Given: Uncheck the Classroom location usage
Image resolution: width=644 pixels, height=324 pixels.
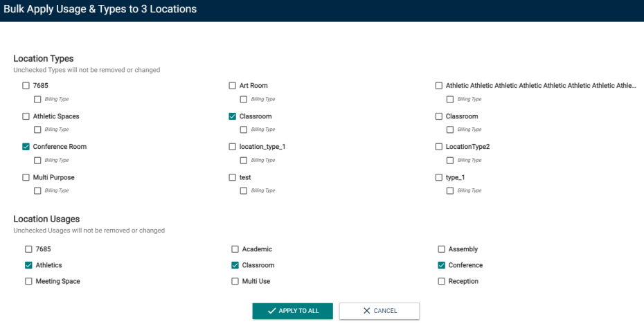Looking at the screenshot, I should (x=235, y=265).
